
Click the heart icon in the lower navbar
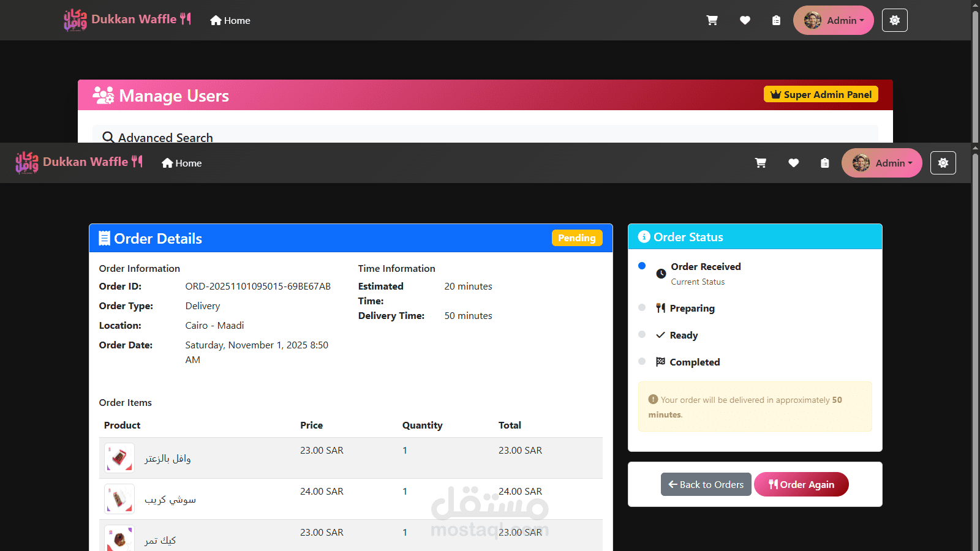click(x=793, y=163)
